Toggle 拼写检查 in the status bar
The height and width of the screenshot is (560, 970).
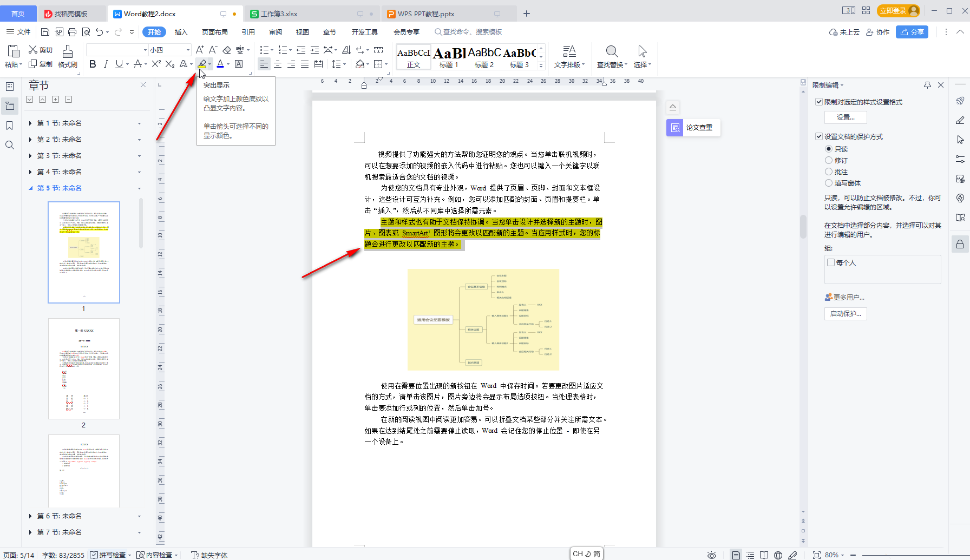(x=108, y=555)
